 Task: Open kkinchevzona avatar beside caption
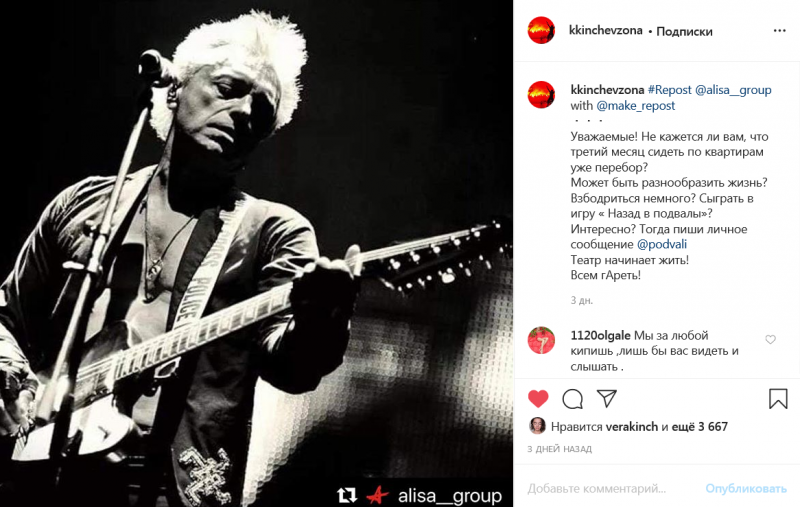tap(541, 95)
